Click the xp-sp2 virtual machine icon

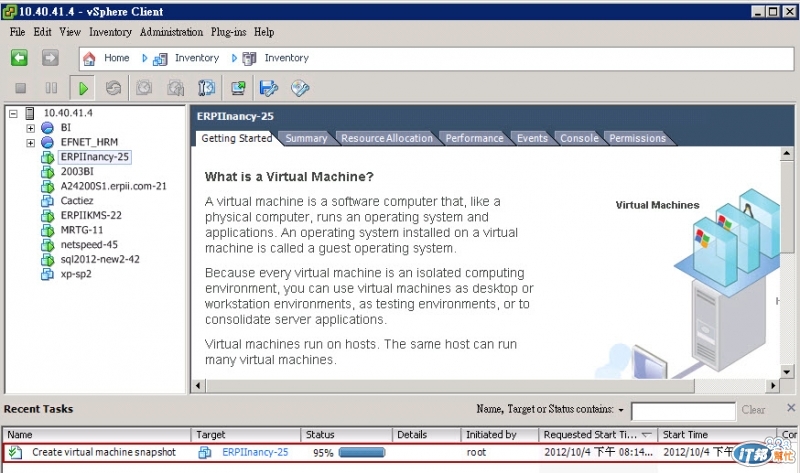click(x=47, y=275)
